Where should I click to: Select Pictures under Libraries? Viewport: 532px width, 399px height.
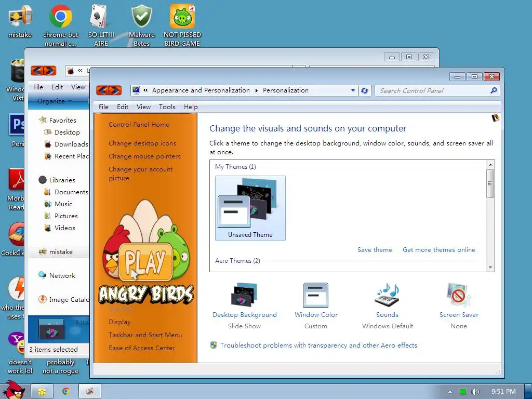61,216
